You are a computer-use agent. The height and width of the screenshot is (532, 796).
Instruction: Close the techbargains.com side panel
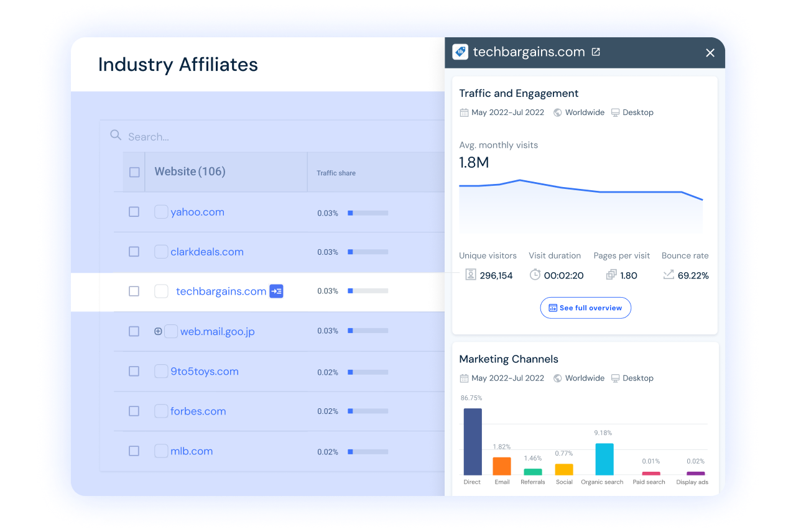710,53
